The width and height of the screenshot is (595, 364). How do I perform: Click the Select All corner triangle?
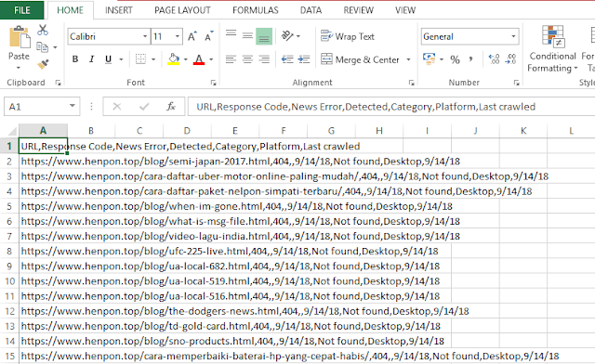coord(12,131)
